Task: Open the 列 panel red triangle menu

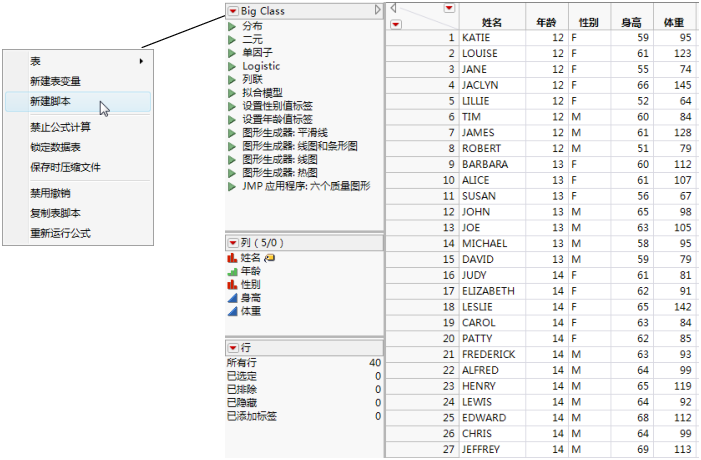Action: pyautogui.click(x=233, y=243)
